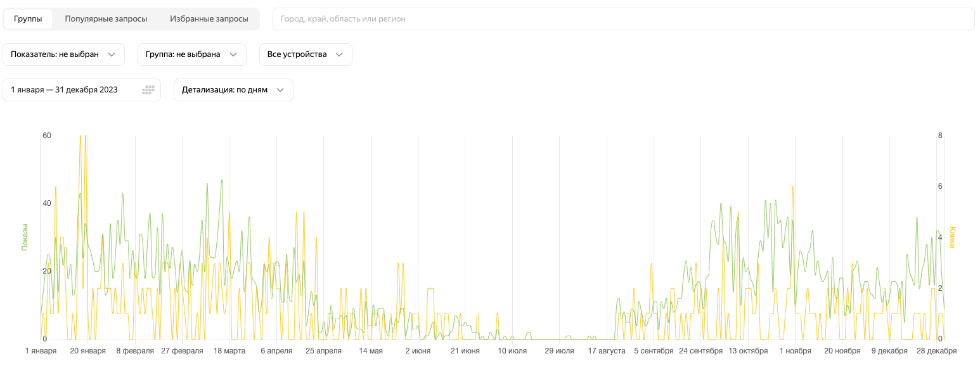Open the Популярные запросы tab
980x368 pixels.
tap(106, 19)
